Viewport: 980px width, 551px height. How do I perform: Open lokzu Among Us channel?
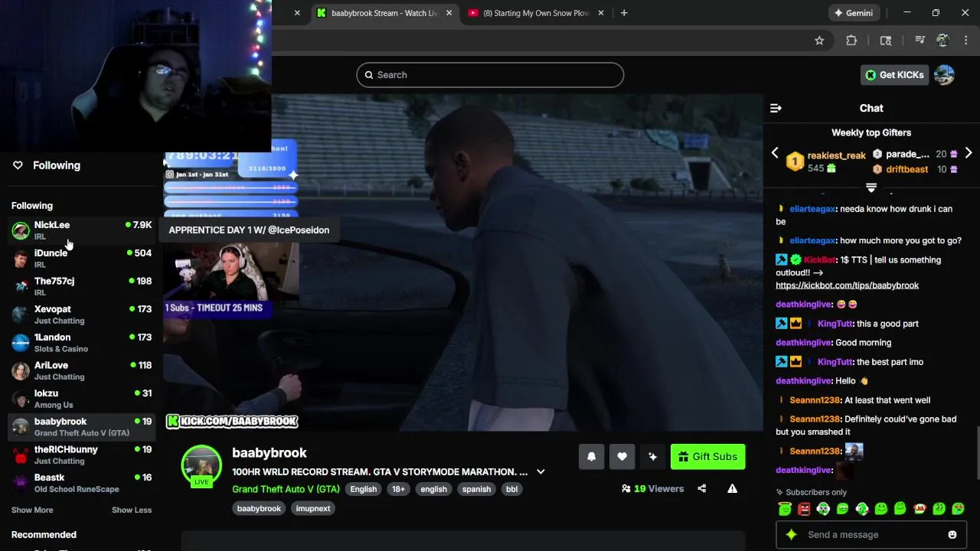point(81,399)
